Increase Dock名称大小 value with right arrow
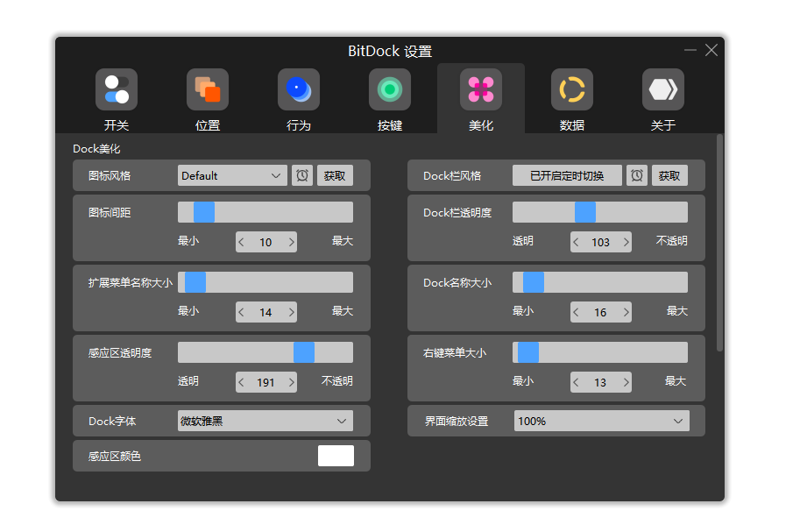807x532 pixels. [626, 312]
